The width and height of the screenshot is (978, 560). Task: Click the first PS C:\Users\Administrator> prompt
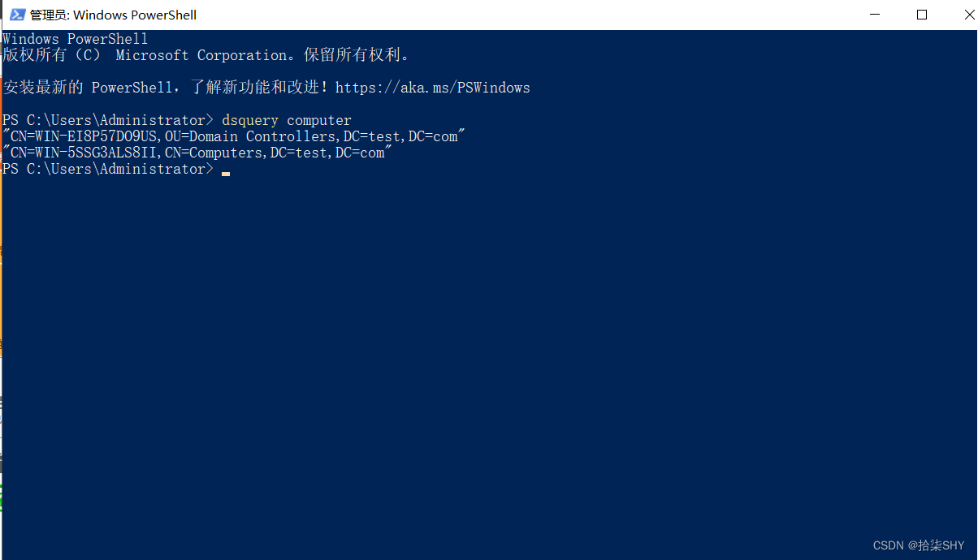coord(107,120)
